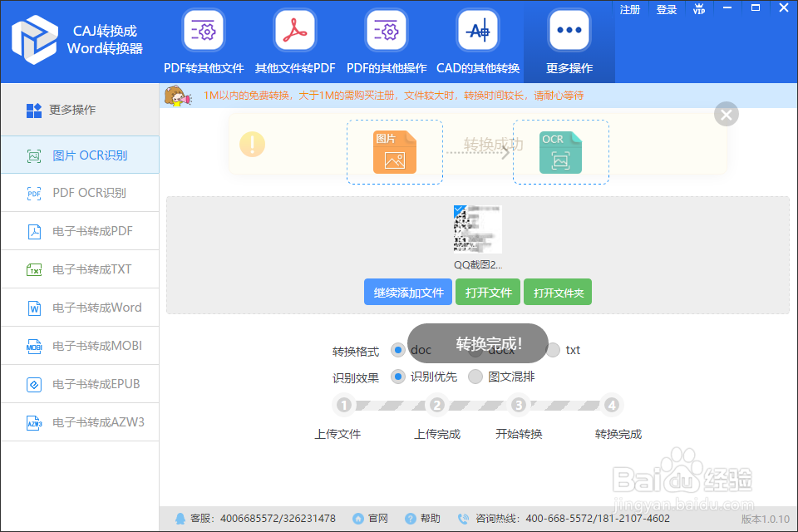Open 帮助 from the status bar

(431, 518)
